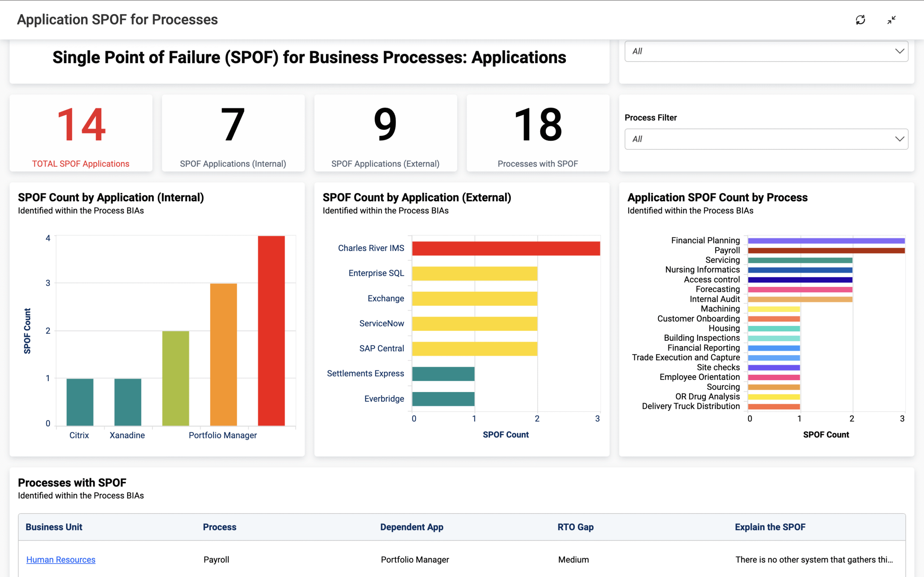Open the Human Resources link

pos(61,559)
